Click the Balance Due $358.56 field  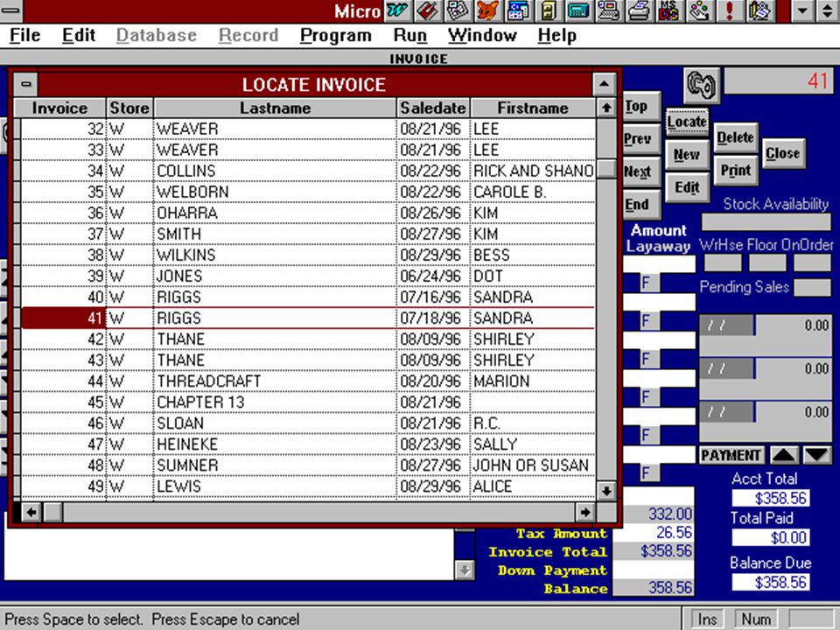tap(770, 583)
